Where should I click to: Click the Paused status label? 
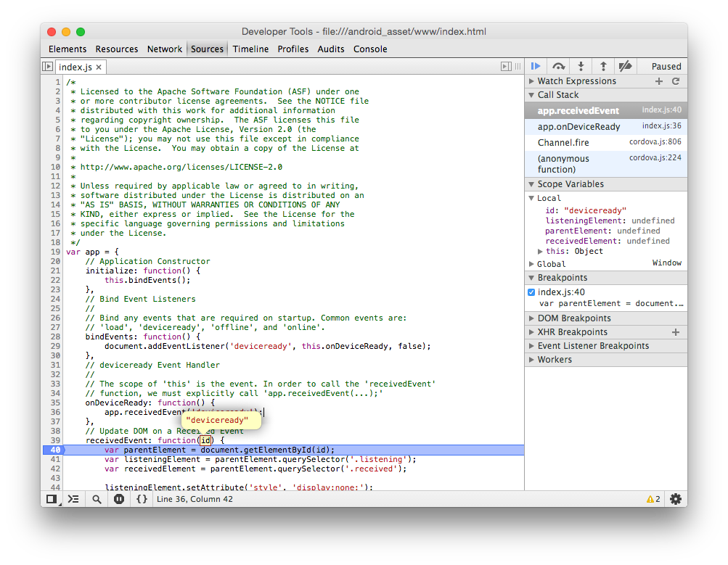tap(666, 66)
